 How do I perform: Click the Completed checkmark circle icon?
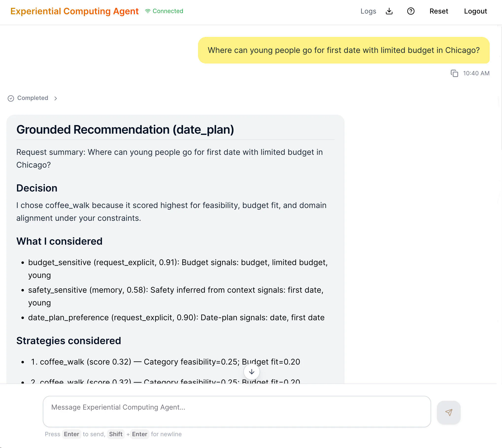point(11,98)
